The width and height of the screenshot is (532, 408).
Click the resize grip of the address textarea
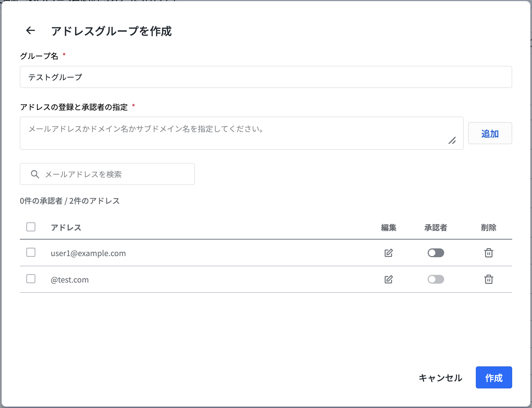(452, 140)
